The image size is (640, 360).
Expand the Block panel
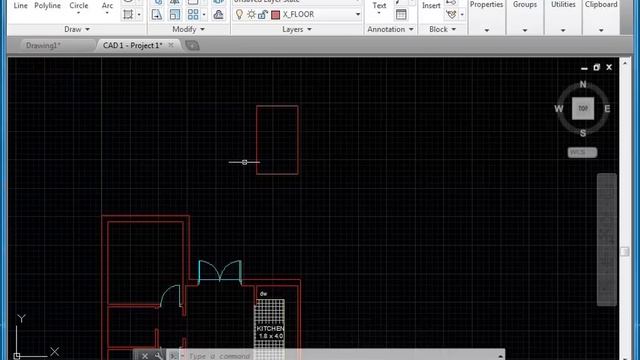pyautogui.click(x=442, y=29)
